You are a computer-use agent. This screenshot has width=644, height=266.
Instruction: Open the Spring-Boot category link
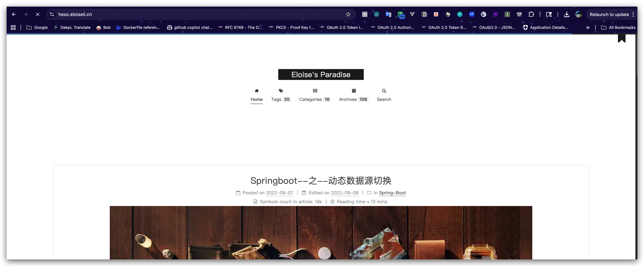point(392,193)
